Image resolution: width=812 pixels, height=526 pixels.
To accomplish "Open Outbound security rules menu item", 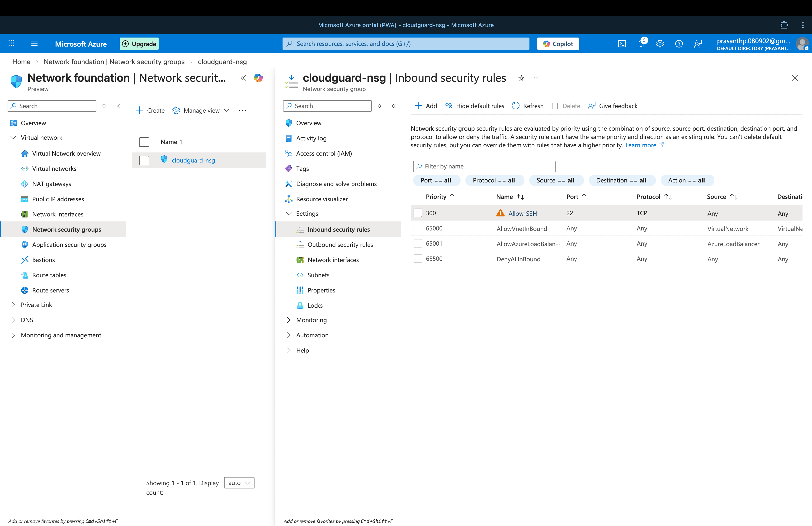I will click(x=340, y=245).
